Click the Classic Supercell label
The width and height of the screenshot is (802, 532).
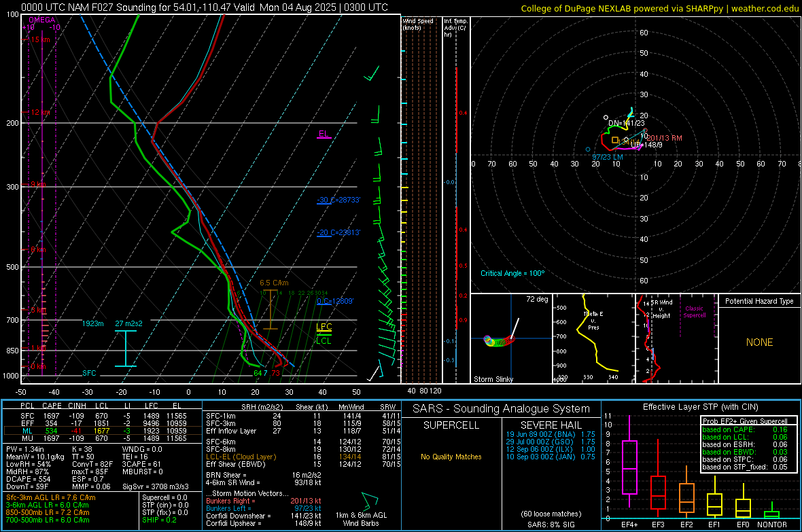pos(694,312)
